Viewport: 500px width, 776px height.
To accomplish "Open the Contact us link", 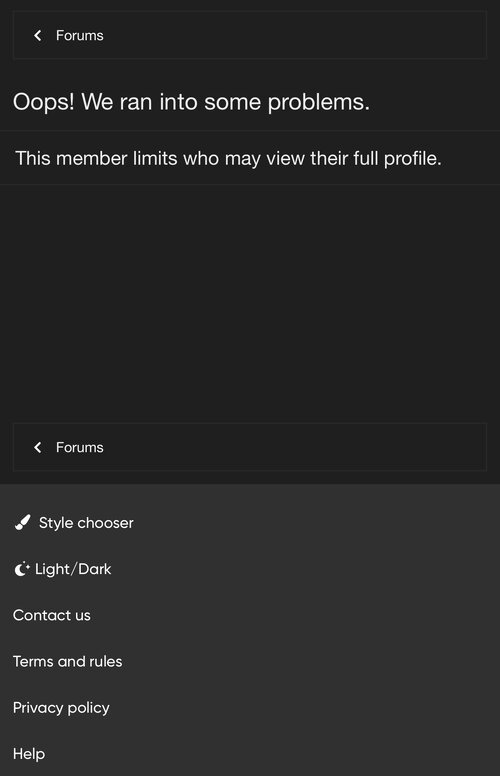I will tap(51, 615).
